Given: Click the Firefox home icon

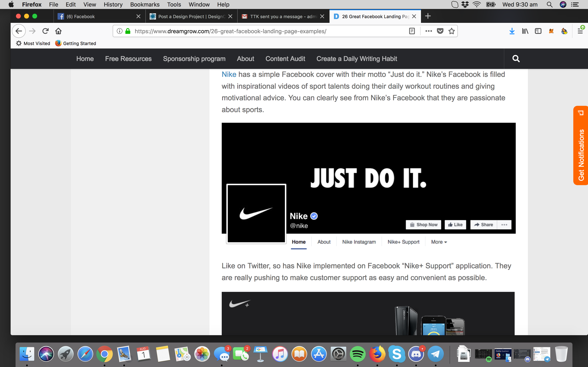Looking at the screenshot, I should 58,31.
